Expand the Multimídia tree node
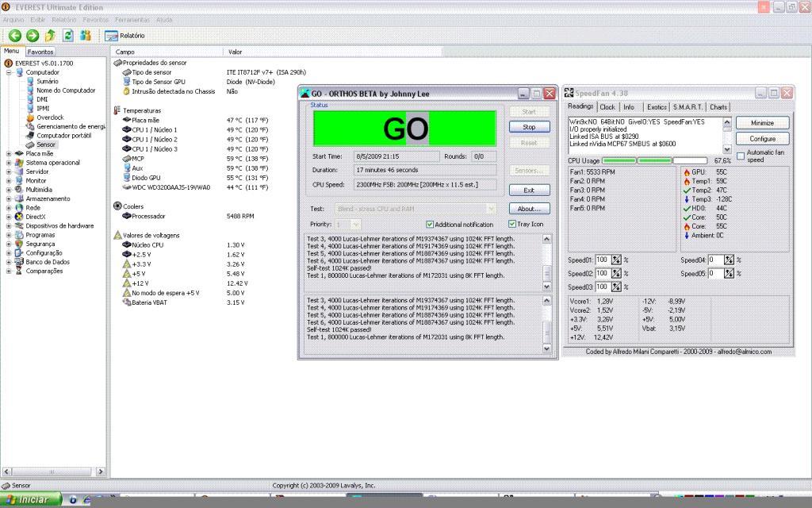 [x=9, y=190]
